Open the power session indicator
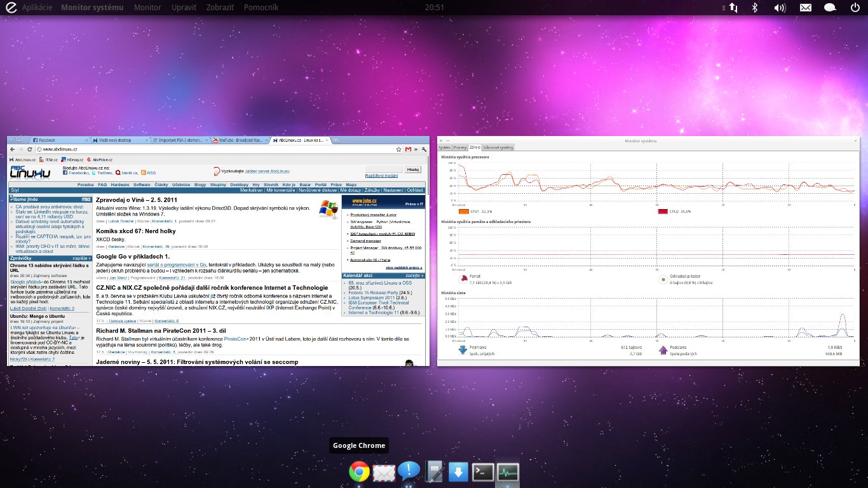This screenshot has width=868, height=488. coord(855,8)
